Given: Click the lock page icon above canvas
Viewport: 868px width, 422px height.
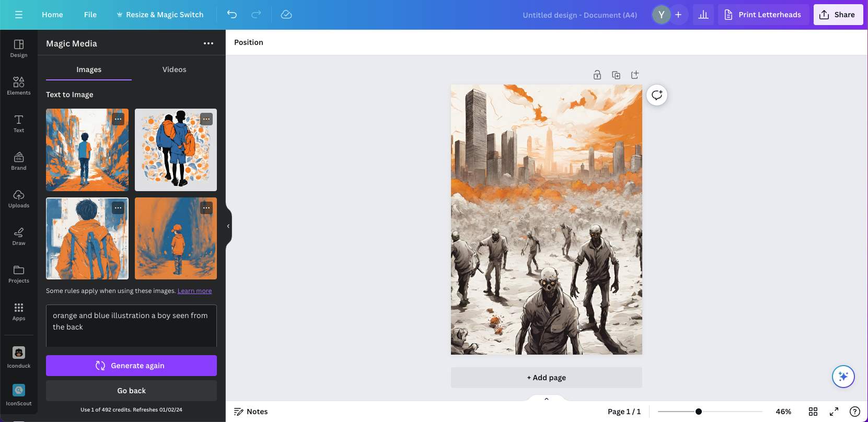Looking at the screenshot, I should 597,75.
